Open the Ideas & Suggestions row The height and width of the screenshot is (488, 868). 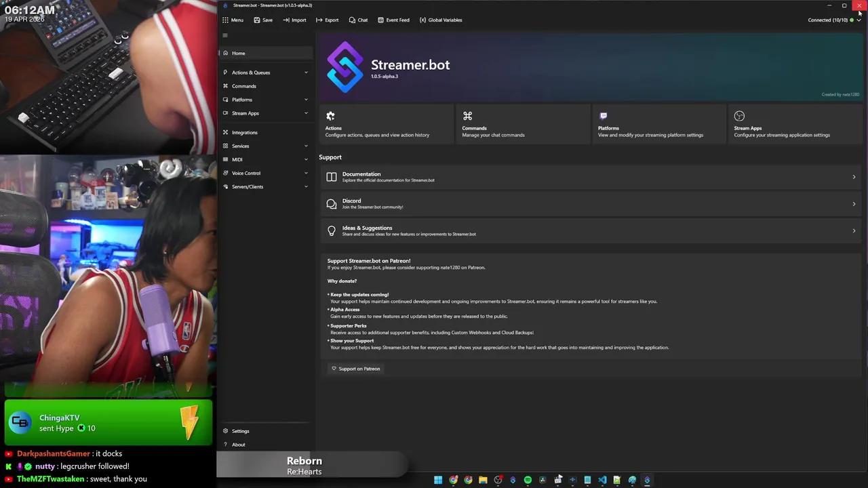(x=591, y=230)
